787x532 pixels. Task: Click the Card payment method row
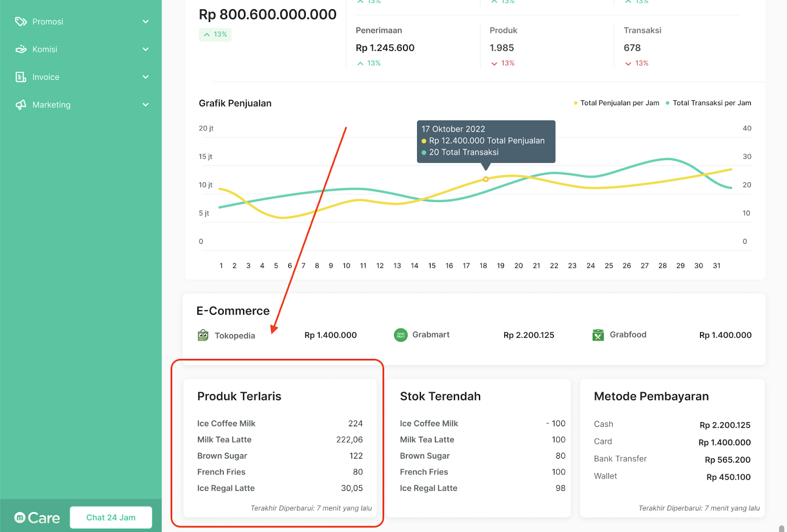(x=672, y=442)
